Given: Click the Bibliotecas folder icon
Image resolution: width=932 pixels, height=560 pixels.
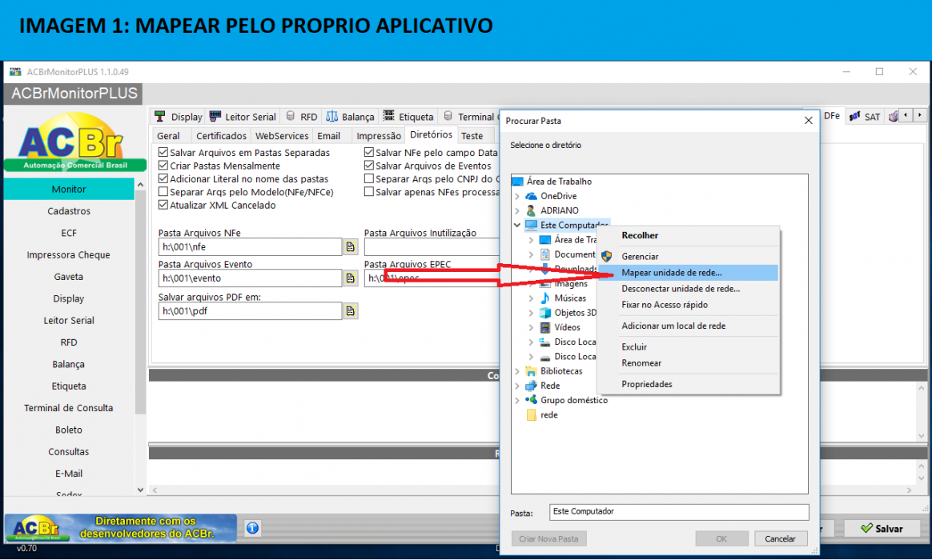Looking at the screenshot, I should click(x=531, y=371).
